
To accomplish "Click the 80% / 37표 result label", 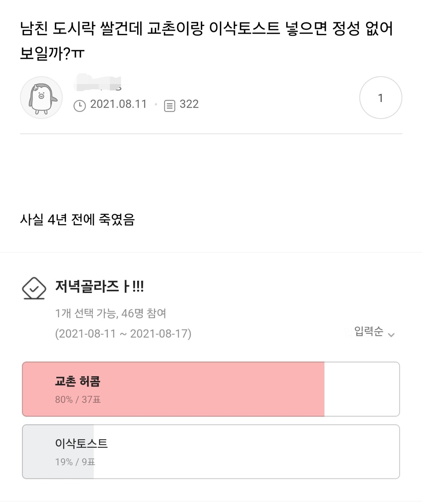I will point(78,400).
